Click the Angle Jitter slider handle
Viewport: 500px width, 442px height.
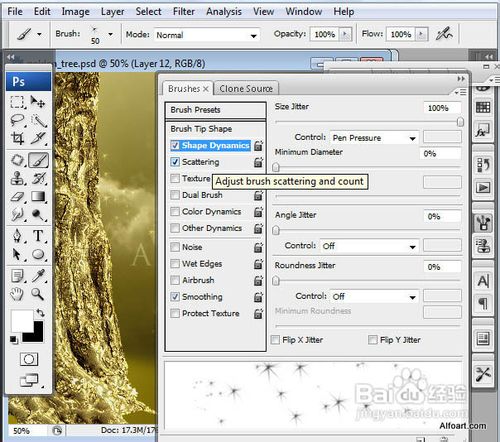[x=276, y=230]
